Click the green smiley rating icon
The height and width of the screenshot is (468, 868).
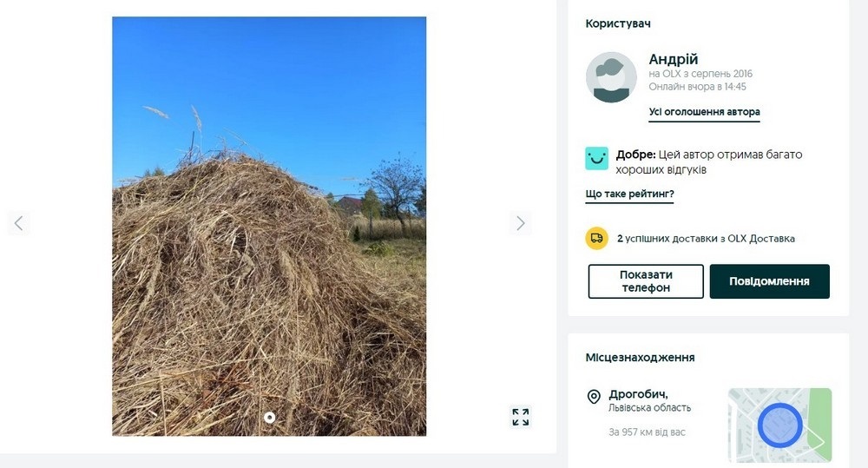[597, 158]
